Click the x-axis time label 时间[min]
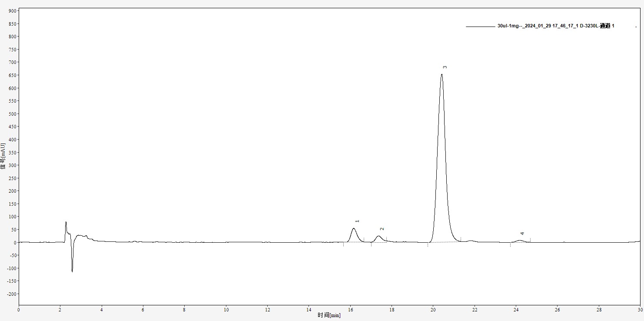644x321 pixels. (329, 315)
